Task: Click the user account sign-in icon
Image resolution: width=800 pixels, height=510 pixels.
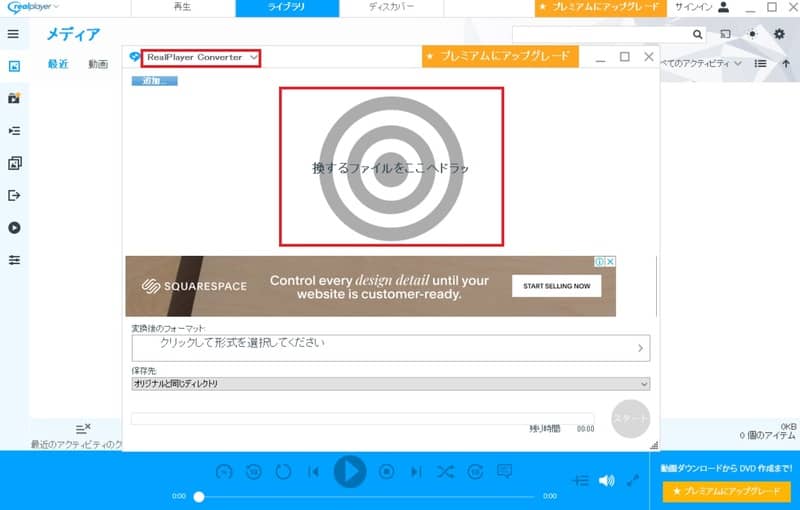Action: [723, 7]
